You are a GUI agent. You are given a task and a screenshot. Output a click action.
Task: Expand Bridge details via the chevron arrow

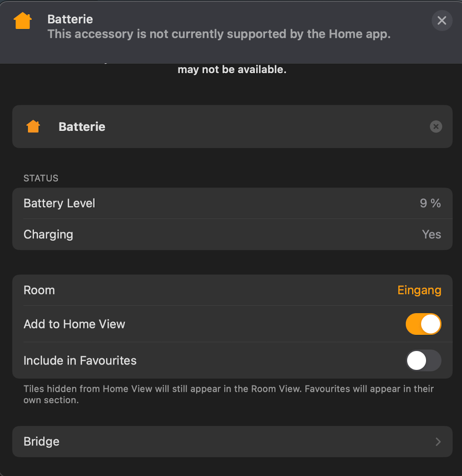438,441
